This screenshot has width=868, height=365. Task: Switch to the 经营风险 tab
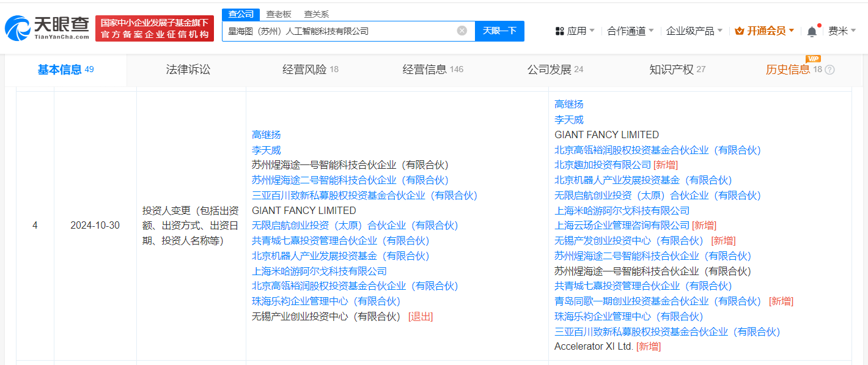[x=311, y=70]
